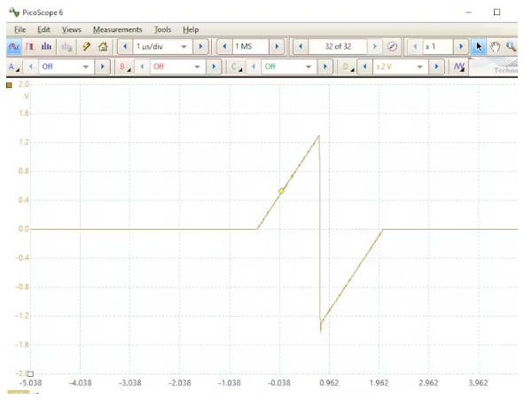Open Channel B options button
The image size is (532, 400).
click(x=125, y=67)
